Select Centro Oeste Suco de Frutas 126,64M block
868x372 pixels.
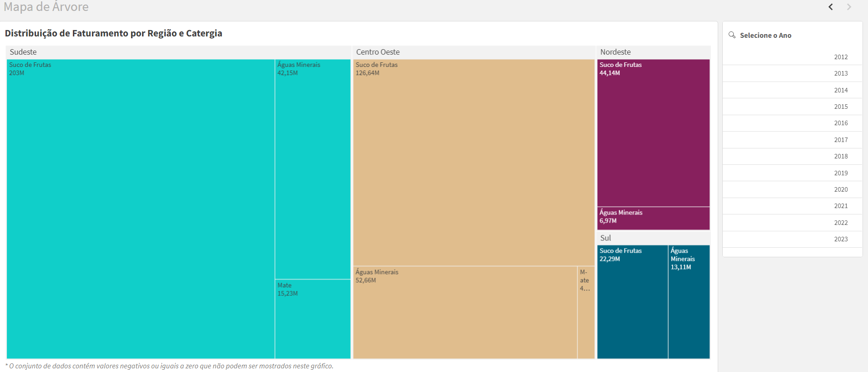click(474, 163)
